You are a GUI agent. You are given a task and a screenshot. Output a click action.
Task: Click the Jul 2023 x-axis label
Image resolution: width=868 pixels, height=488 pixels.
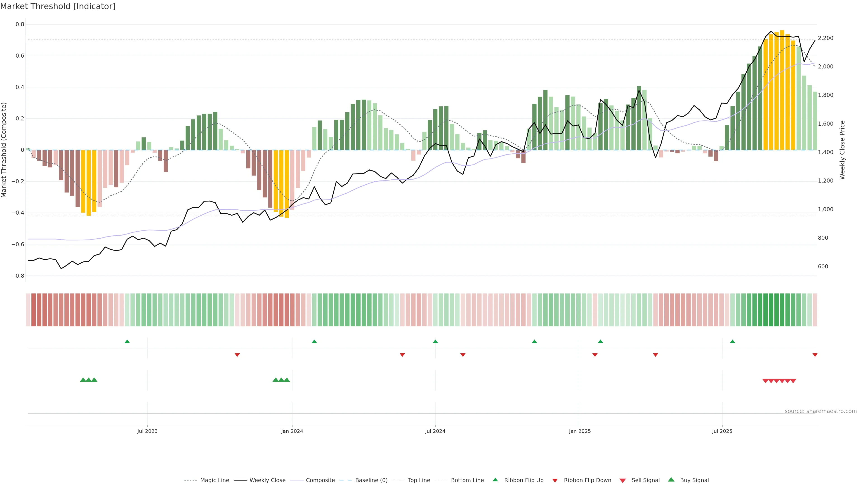pos(147,431)
